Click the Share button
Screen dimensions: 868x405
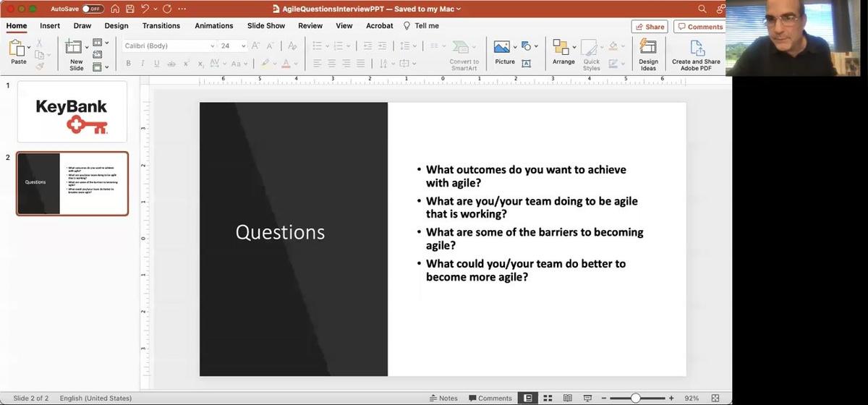pyautogui.click(x=649, y=27)
